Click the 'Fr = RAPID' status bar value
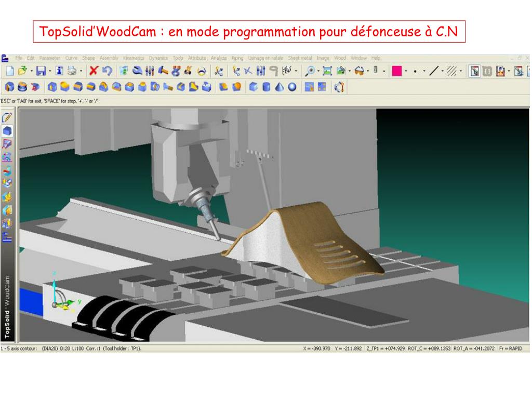 [511, 349]
